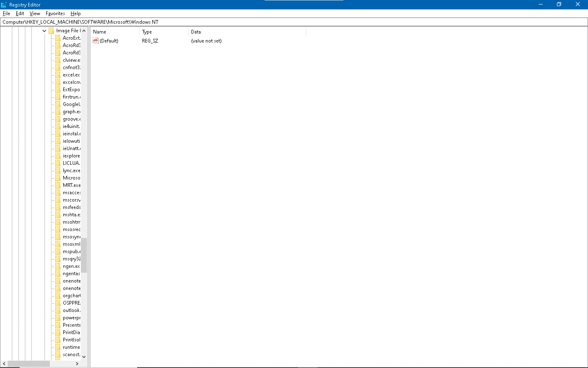Click the REG_SZ type cell
The image size is (588, 368).
coord(150,41)
